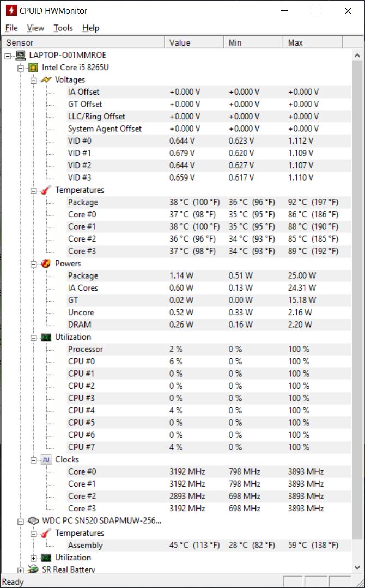Expand the SR Real Battery node
This screenshot has height=588, width=365.
21,571
